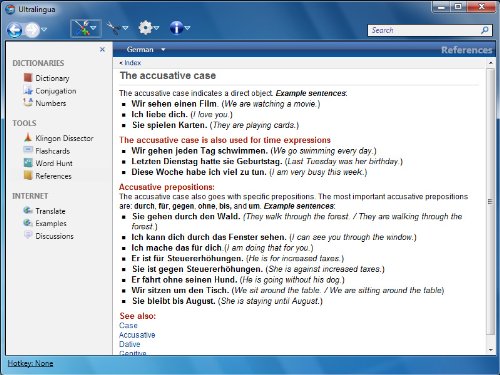Start the Word Hunt tool

pyautogui.click(x=54, y=163)
